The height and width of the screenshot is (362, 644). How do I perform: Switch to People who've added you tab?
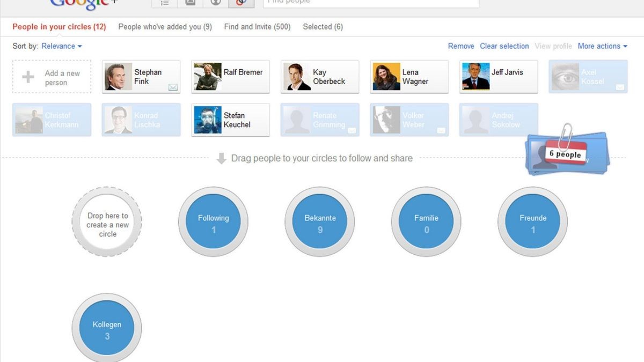pos(165,27)
